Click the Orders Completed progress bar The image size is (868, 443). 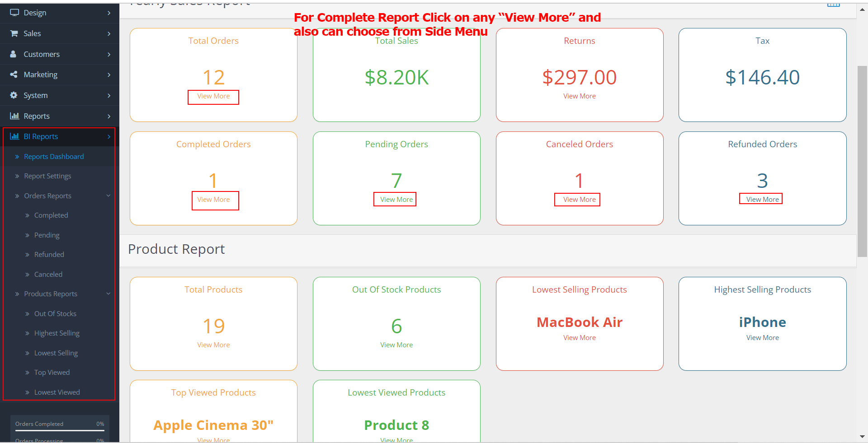click(60, 431)
